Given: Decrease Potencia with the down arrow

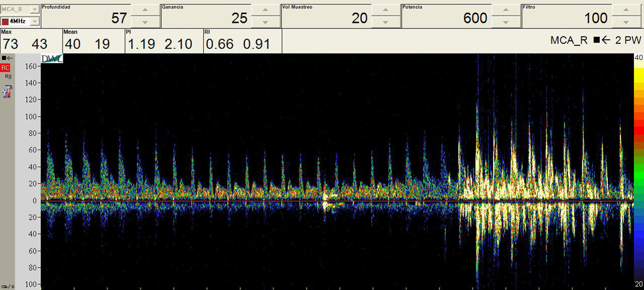Looking at the screenshot, I should pos(506,22).
